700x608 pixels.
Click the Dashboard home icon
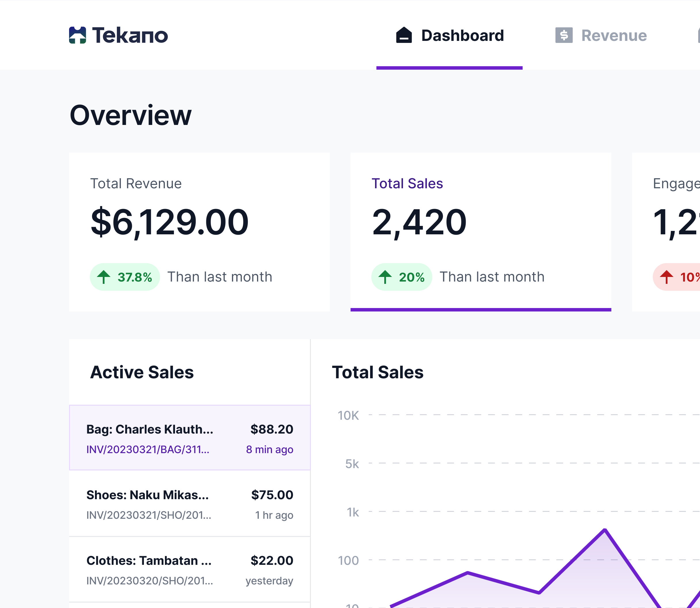tap(404, 35)
